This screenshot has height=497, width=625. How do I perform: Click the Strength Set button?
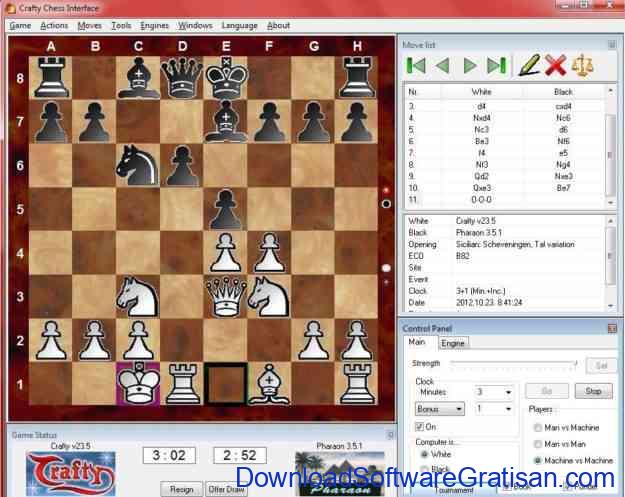[601, 365]
